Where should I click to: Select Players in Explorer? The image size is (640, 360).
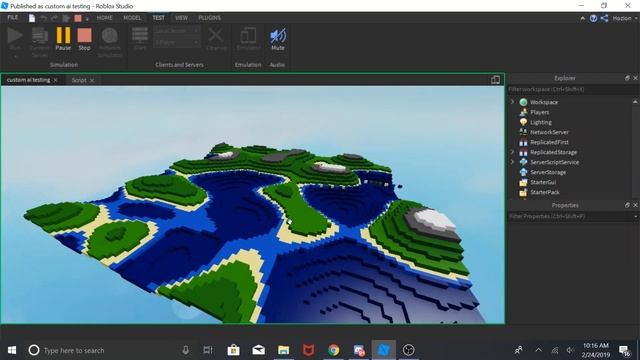click(539, 112)
